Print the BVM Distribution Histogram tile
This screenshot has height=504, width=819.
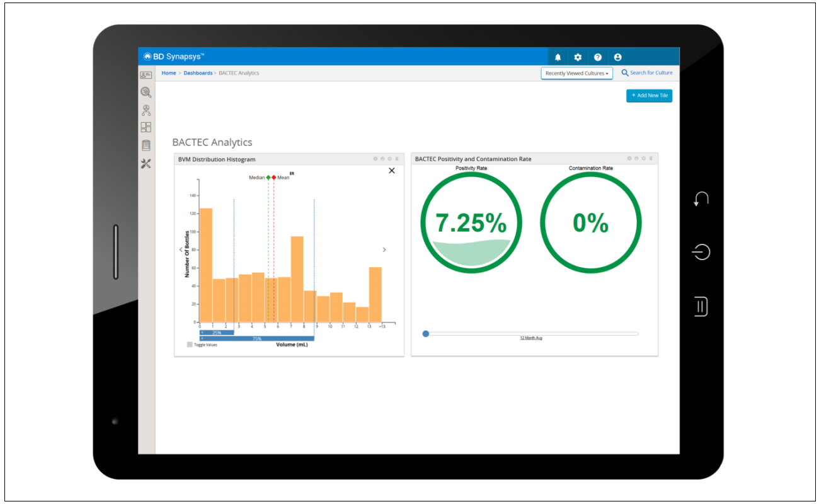(x=382, y=159)
